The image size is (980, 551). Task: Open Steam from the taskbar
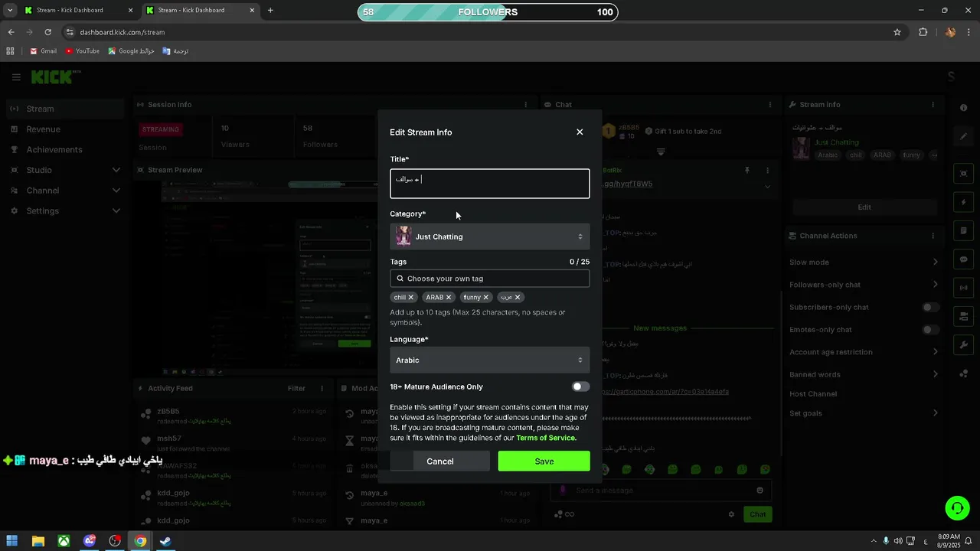click(165, 541)
